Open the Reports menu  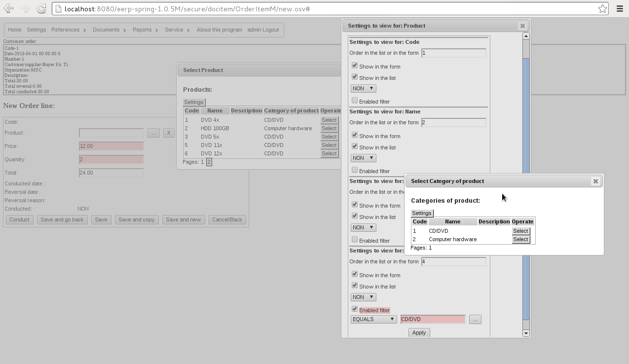coord(142,30)
